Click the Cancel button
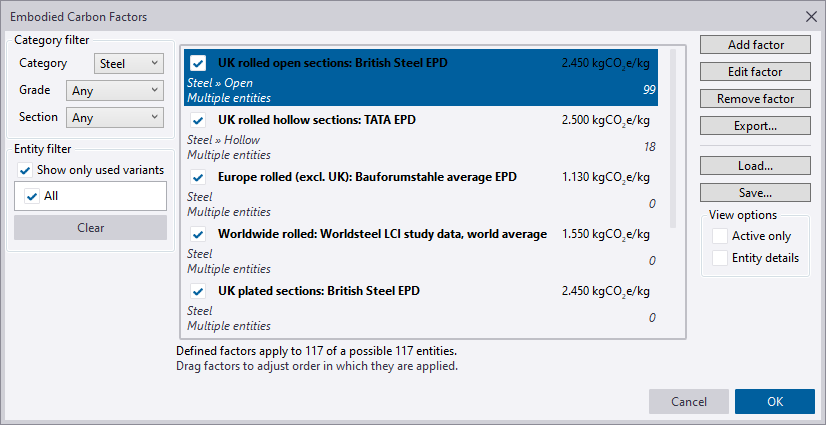 coord(689,402)
